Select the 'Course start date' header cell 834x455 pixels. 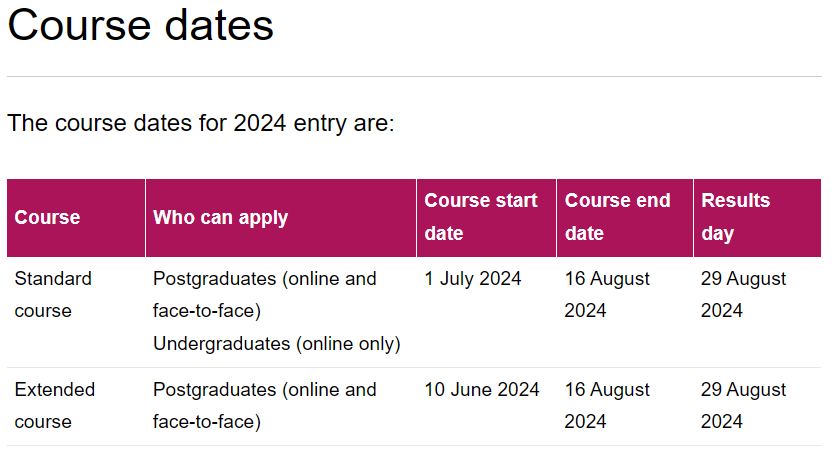[487, 218]
